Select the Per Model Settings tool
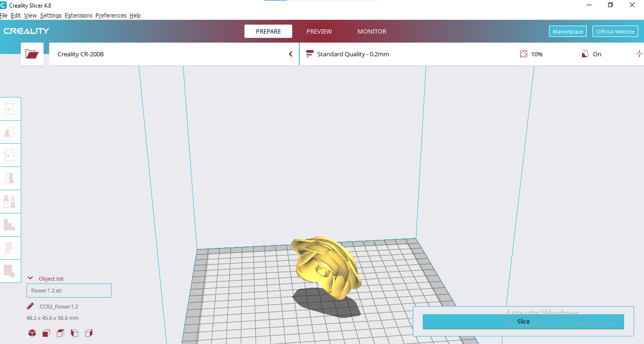This screenshot has height=344, width=644. point(10,202)
